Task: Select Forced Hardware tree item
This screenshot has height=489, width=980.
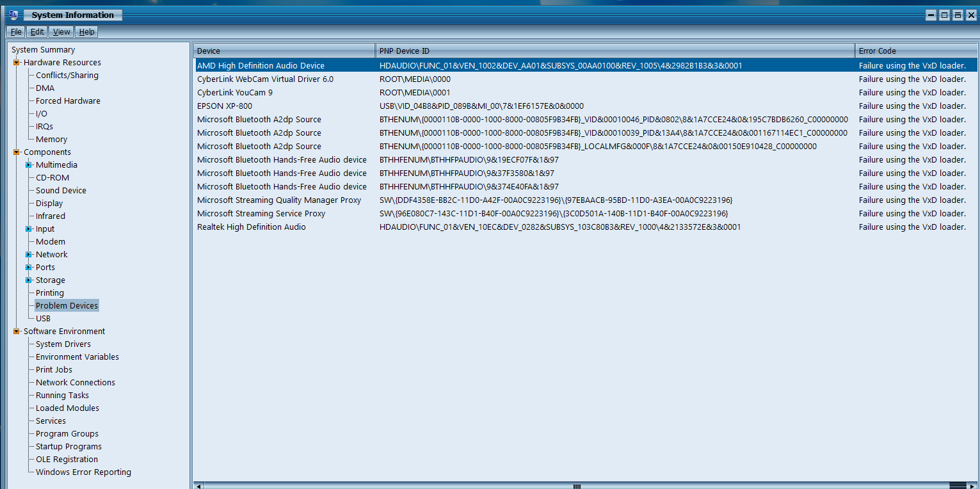Action: pyautogui.click(x=68, y=101)
